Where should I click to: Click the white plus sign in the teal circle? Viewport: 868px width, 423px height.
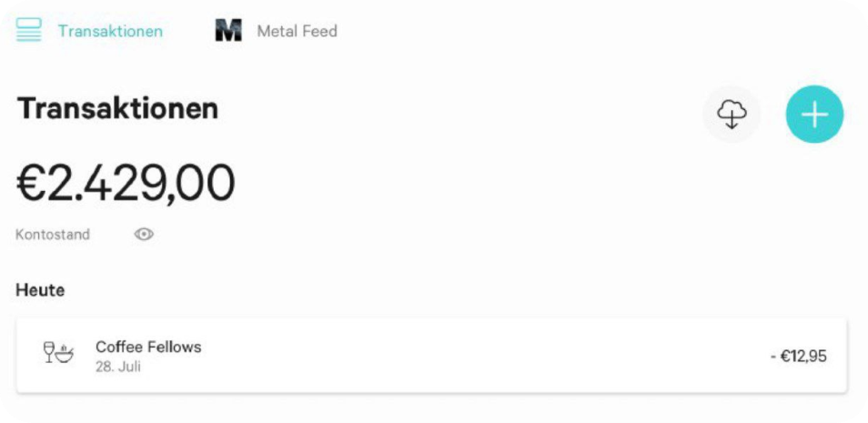(814, 115)
